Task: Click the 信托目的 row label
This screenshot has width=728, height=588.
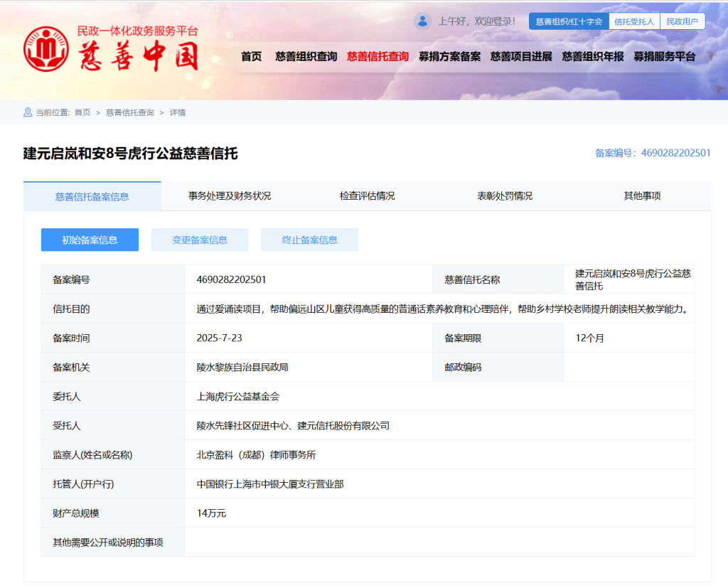Action: [x=71, y=309]
